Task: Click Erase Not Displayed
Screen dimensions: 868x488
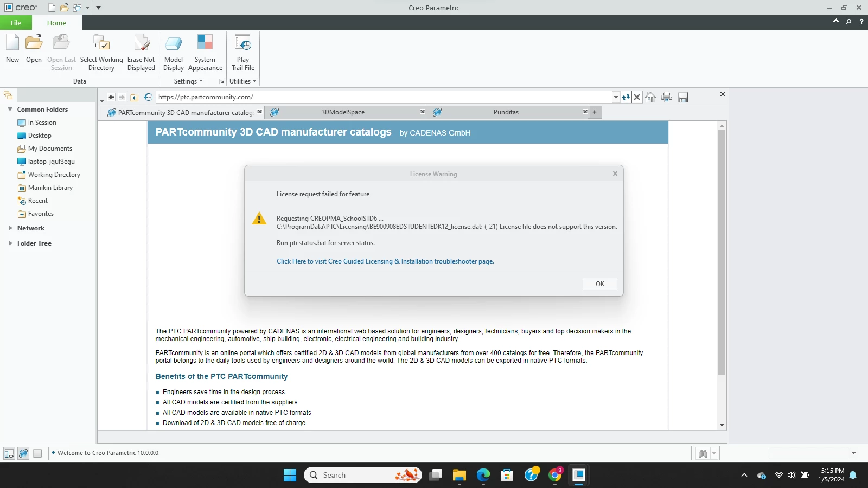Action: click(x=141, y=52)
